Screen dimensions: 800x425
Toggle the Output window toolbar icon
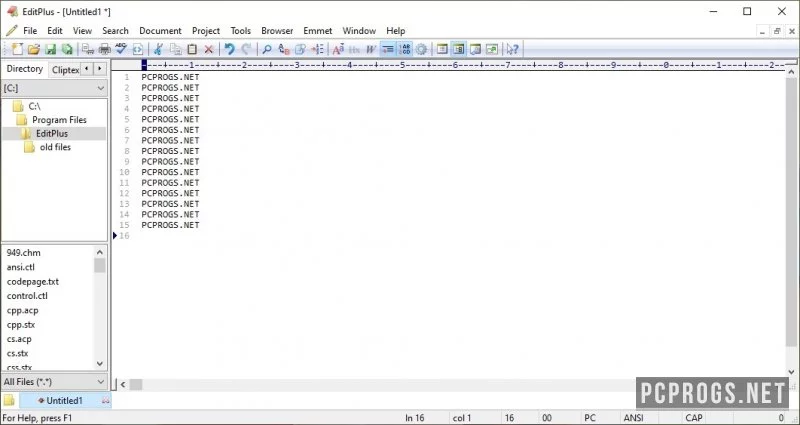pyautogui.click(x=476, y=49)
